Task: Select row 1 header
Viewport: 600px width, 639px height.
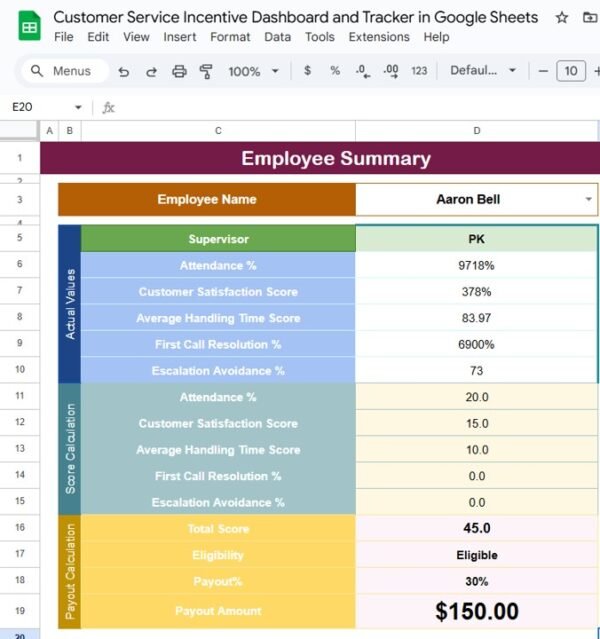Action: tap(20, 158)
